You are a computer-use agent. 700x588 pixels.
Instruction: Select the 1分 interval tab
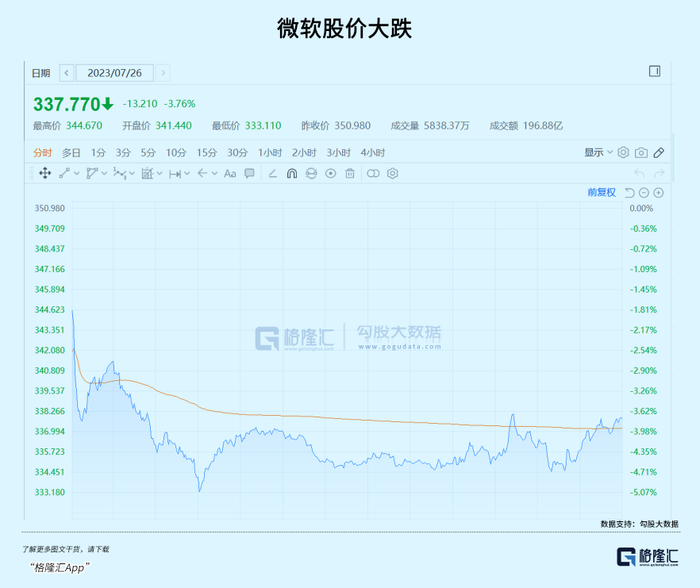(98, 152)
